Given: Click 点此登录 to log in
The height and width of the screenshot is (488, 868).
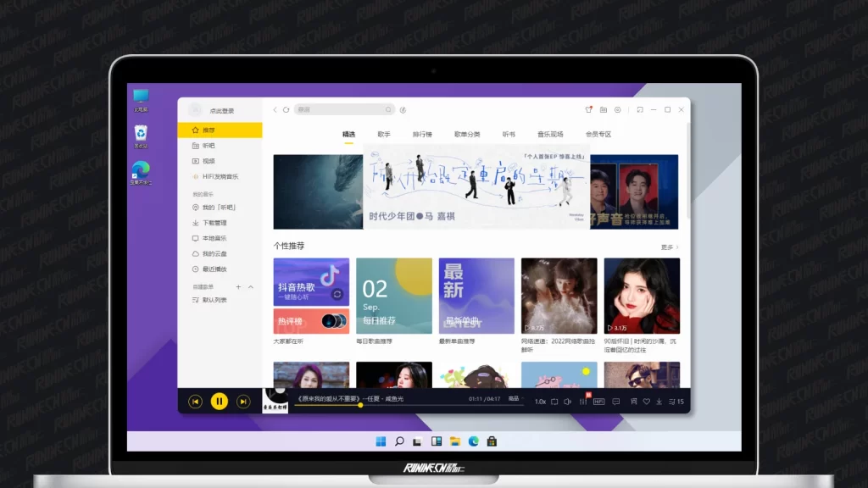Looking at the screenshot, I should 221,111.
